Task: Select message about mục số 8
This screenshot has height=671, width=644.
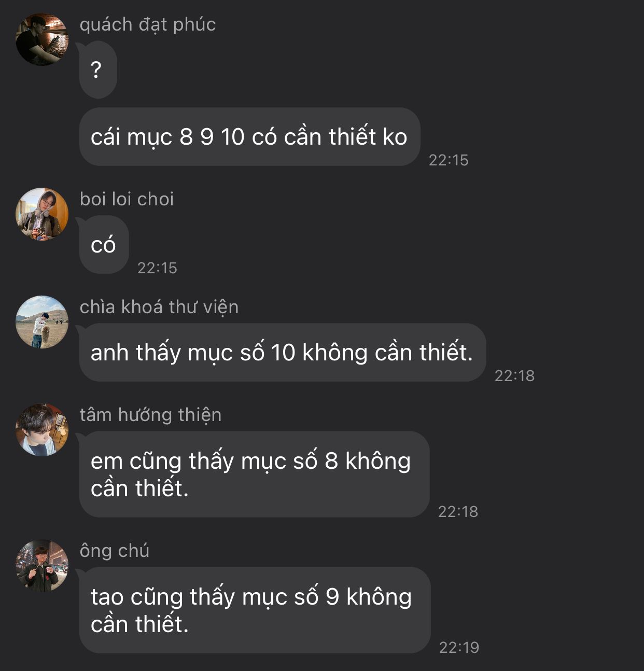Action: pyautogui.click(x=254, y=474)
